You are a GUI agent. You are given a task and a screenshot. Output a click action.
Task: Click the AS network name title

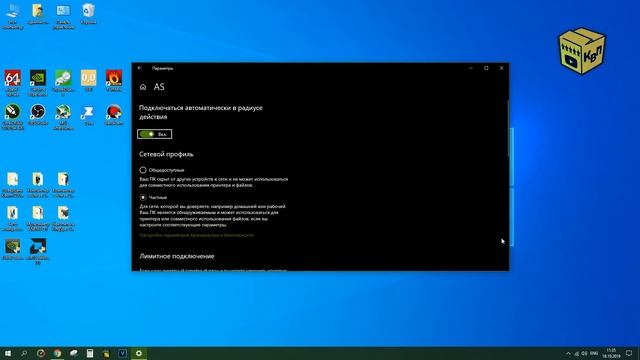coord(159,87)
